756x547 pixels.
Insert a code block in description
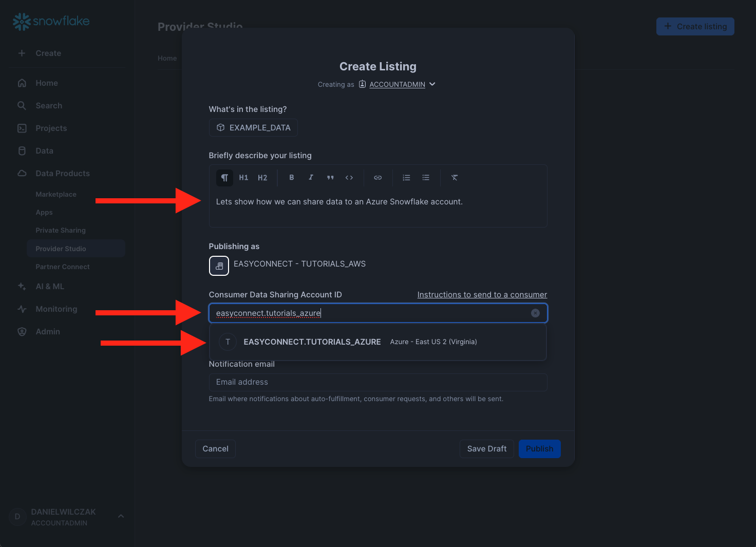click(349, 178)
